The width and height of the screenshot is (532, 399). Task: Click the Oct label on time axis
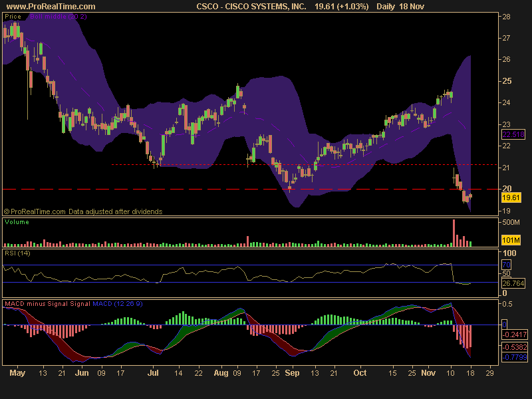point(360,373)
